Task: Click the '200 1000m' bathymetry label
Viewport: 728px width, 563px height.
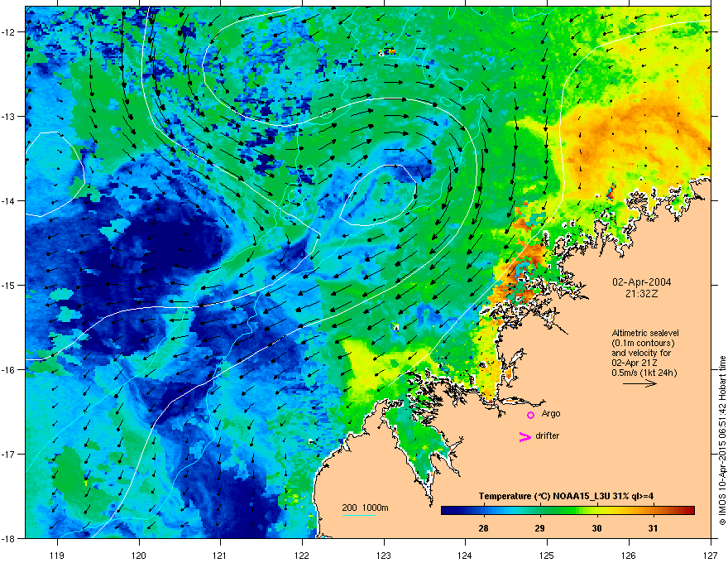Action: coord(366,508)
